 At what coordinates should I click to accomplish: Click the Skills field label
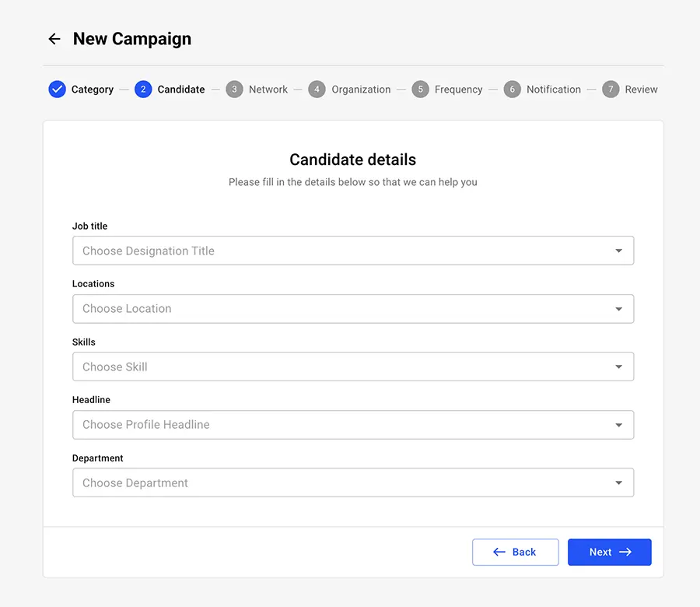(x=84, y=342)
